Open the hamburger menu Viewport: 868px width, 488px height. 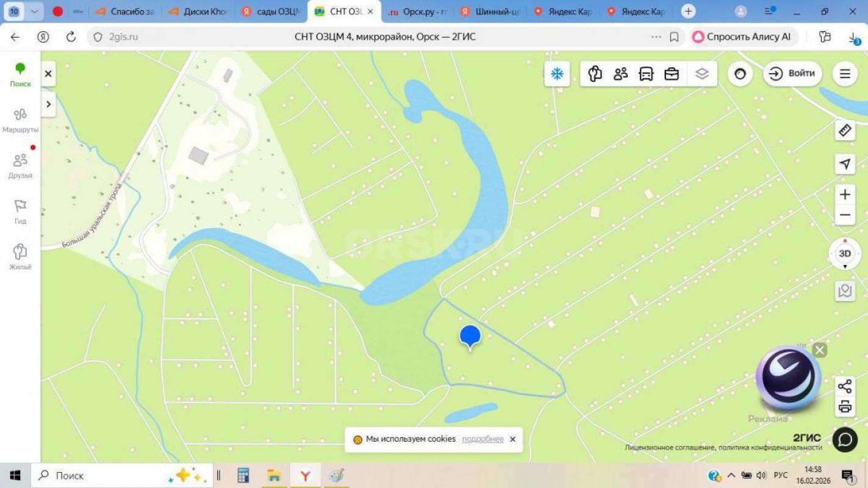click(x=844, y=73)
